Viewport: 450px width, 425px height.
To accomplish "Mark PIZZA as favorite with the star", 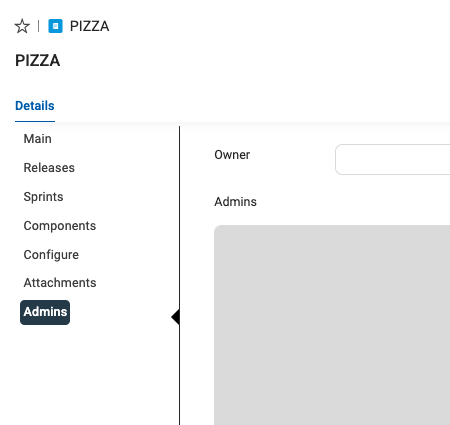I will pos(22,26).
